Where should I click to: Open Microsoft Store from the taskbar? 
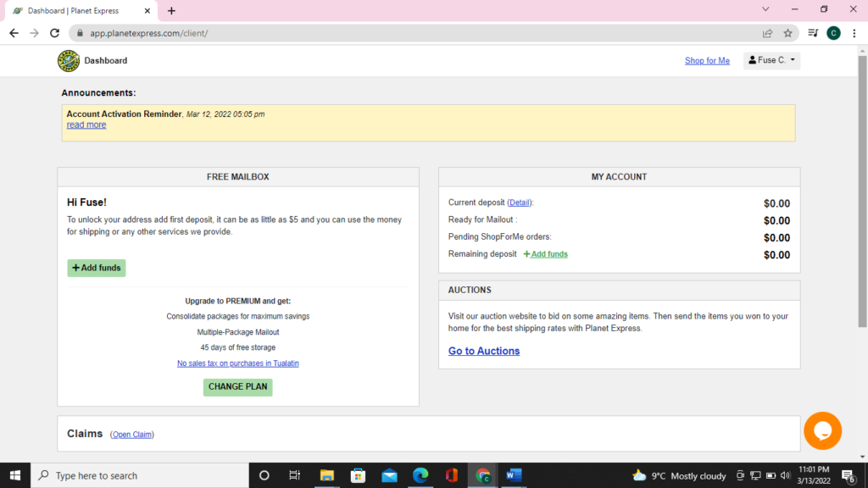pos(359,475)
